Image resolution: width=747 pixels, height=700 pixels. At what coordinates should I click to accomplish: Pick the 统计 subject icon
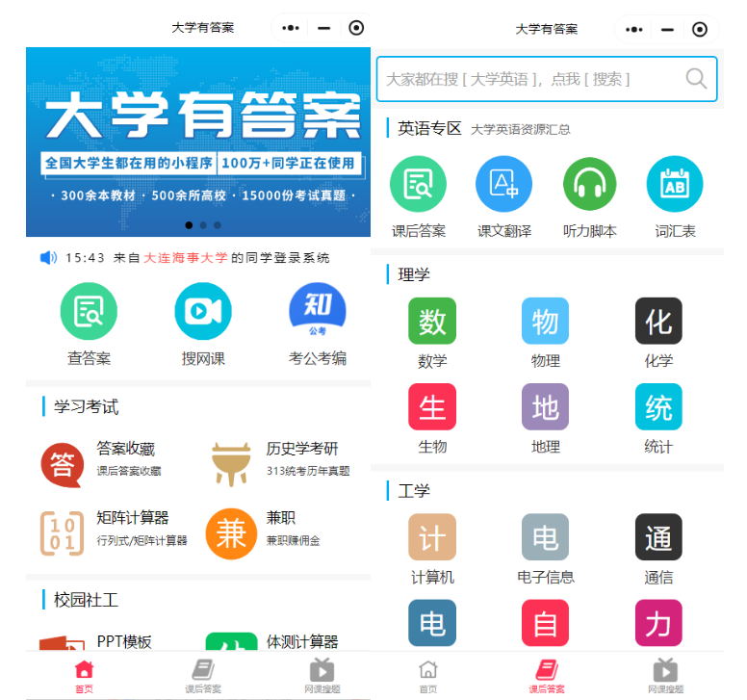tap(658, 407)
